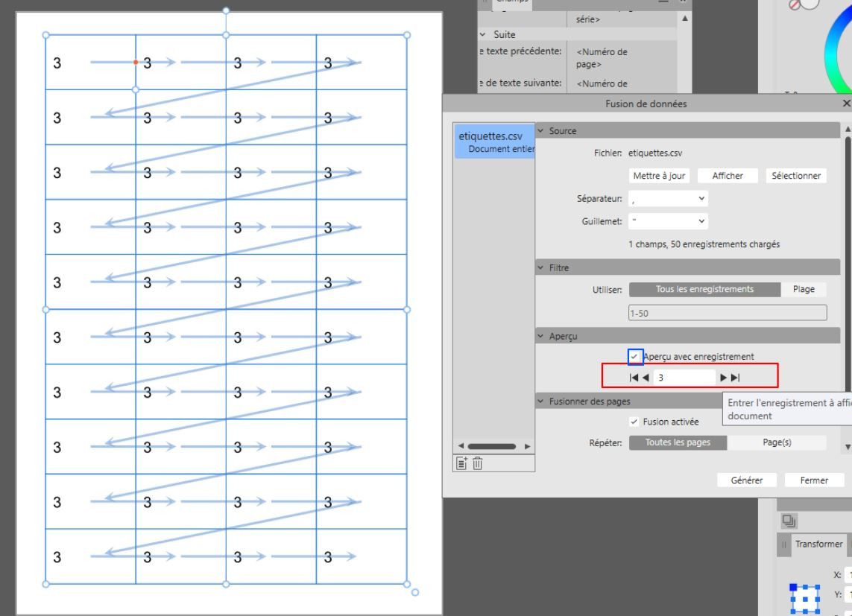Add a new data source file icon
The image size is (852, 616).
tap(461, 463)
